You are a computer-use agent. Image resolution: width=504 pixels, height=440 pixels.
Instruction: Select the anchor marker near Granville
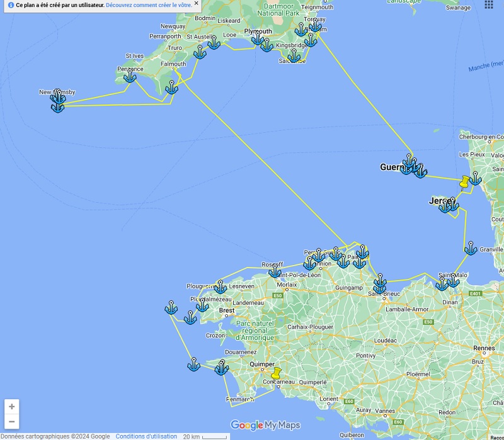click(x=471, y=249)
